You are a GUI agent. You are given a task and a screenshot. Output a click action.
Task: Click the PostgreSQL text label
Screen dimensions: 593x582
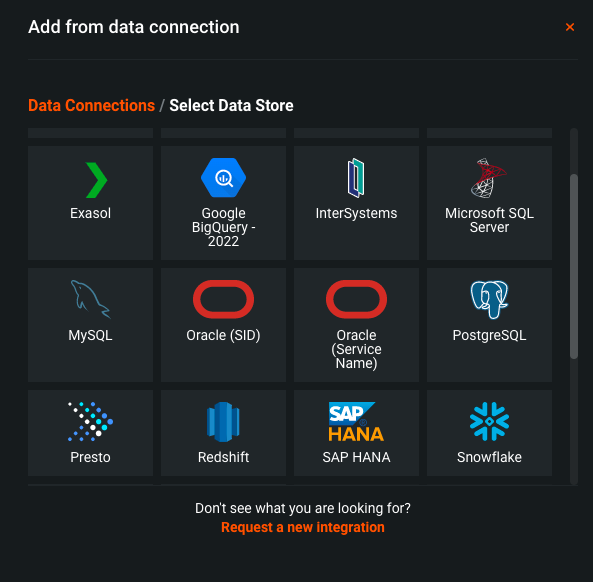[489, 335]
